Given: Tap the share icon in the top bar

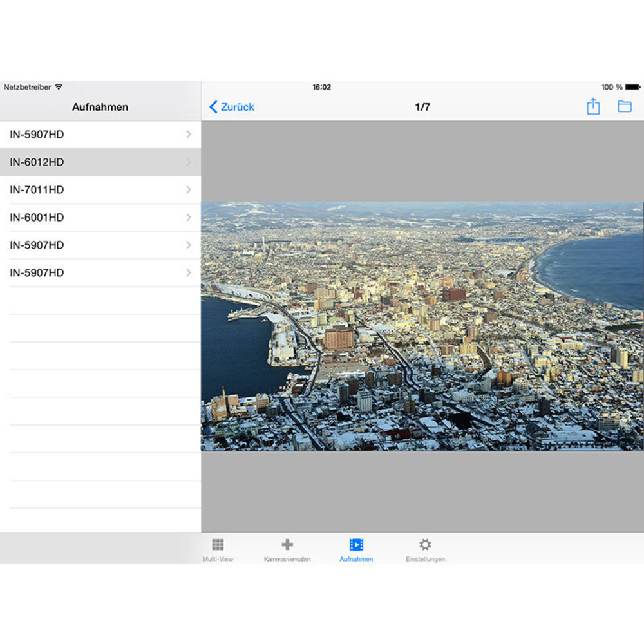Looking at the screenshot, I should coord(593,106).
